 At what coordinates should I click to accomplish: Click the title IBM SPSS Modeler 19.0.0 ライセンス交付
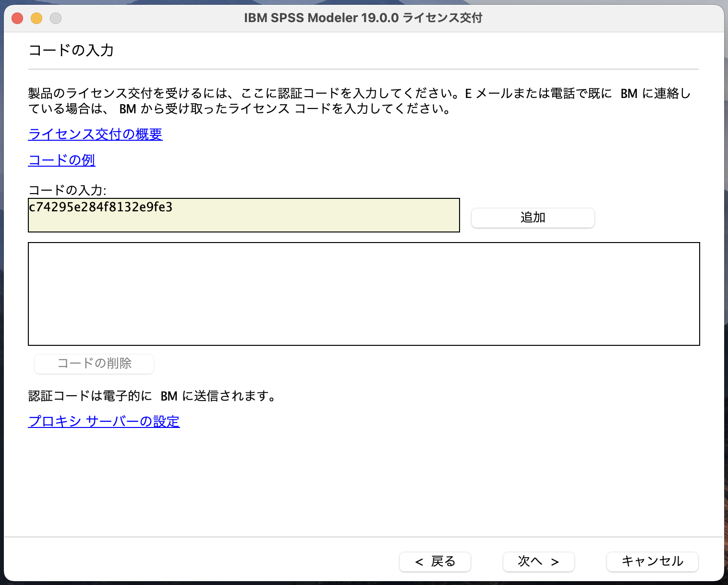(363, 18)
